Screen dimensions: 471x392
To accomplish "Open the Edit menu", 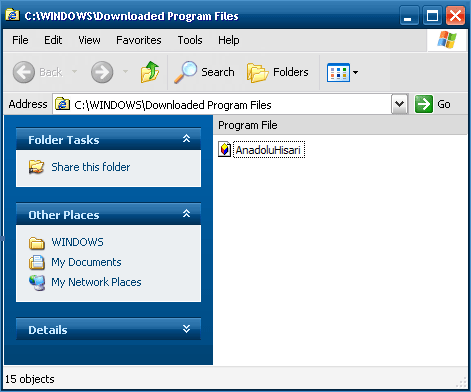I will tap(53, 40).
